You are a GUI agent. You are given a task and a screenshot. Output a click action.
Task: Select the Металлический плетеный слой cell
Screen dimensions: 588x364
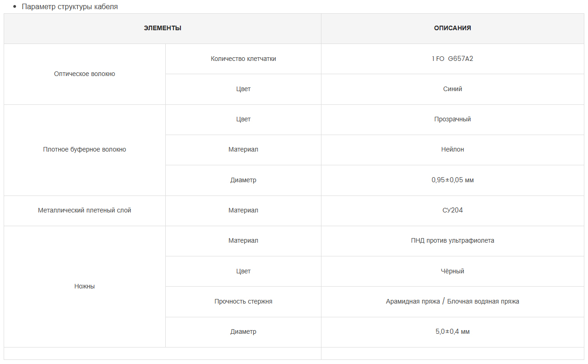85,211
